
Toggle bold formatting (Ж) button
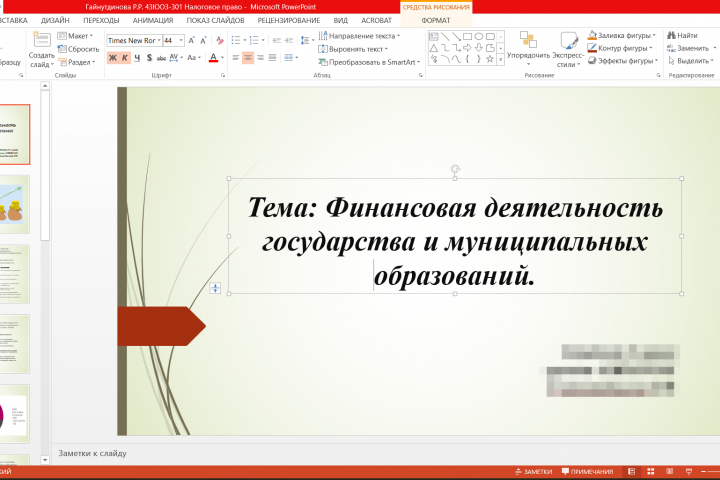(x=112, y=58)
